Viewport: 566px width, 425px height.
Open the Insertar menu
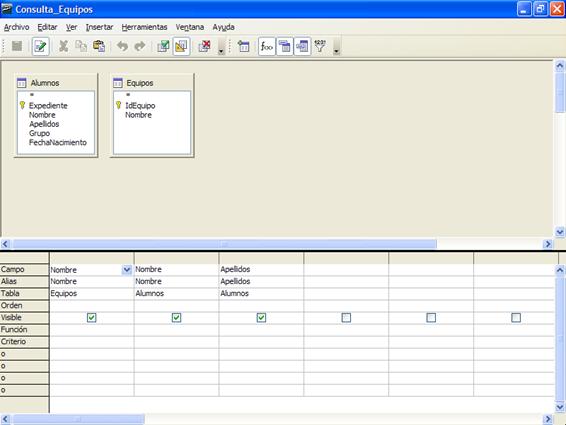pyautogui.click(x=99, y=27)
